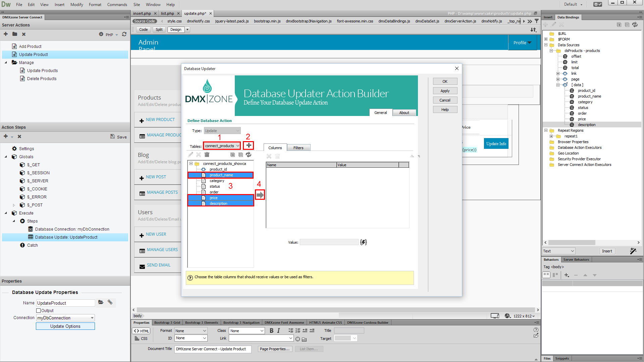Select the Database Connection: myDbConnection step
Viewport: 644px width, 362px height.
pyautogui.click(x=72, y=229)
